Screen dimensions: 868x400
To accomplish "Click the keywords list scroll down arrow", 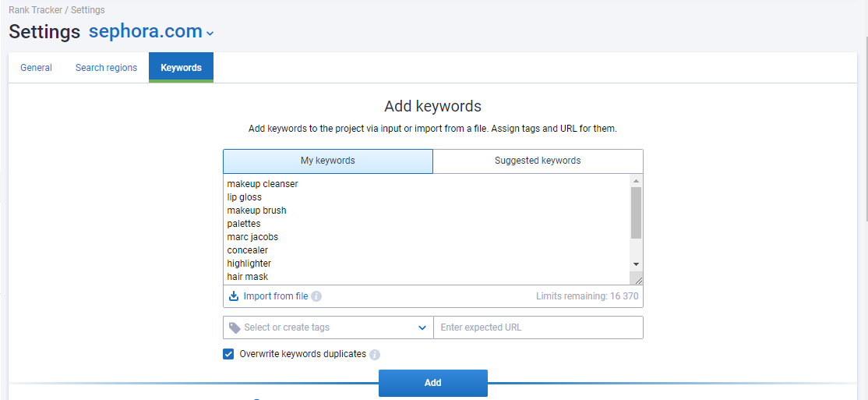I will (636, 265).
